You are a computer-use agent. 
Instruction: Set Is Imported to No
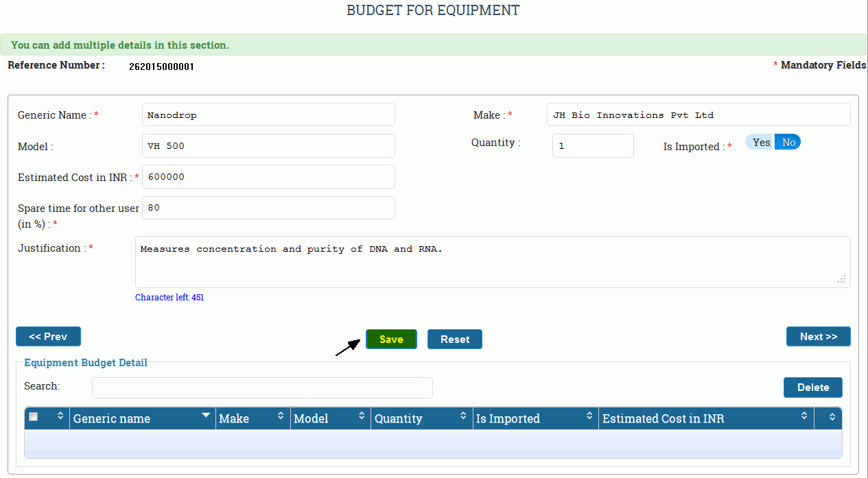(x=788, y=142)
